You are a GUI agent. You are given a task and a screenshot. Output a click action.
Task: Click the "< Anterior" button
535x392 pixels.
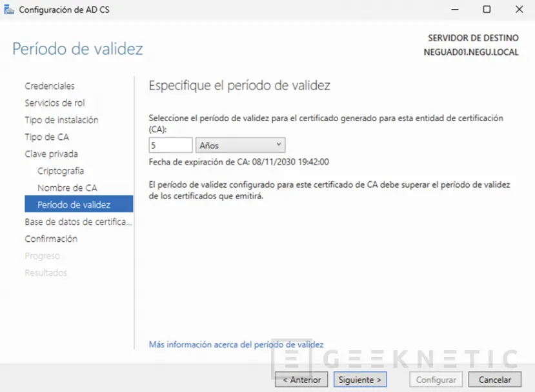pos(301,379)
